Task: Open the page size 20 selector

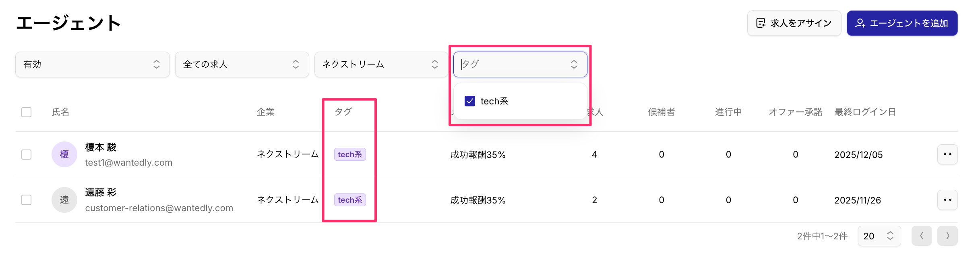Action: [x=879, y=236]
